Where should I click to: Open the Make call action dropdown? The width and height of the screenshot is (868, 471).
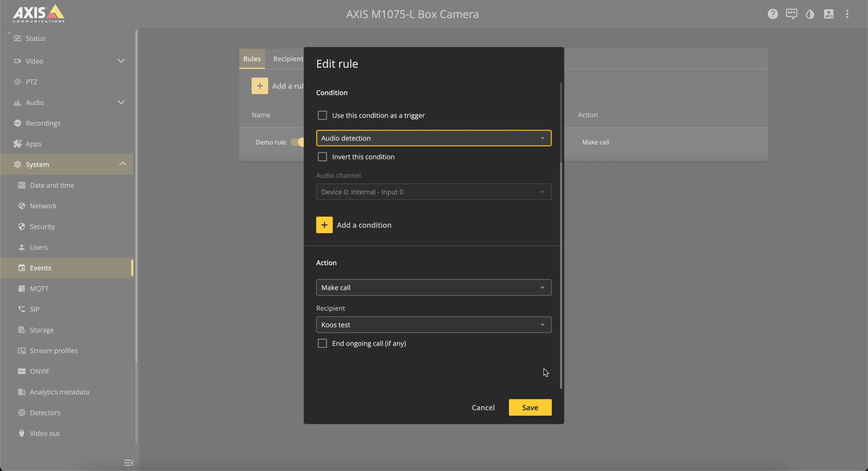434,288
